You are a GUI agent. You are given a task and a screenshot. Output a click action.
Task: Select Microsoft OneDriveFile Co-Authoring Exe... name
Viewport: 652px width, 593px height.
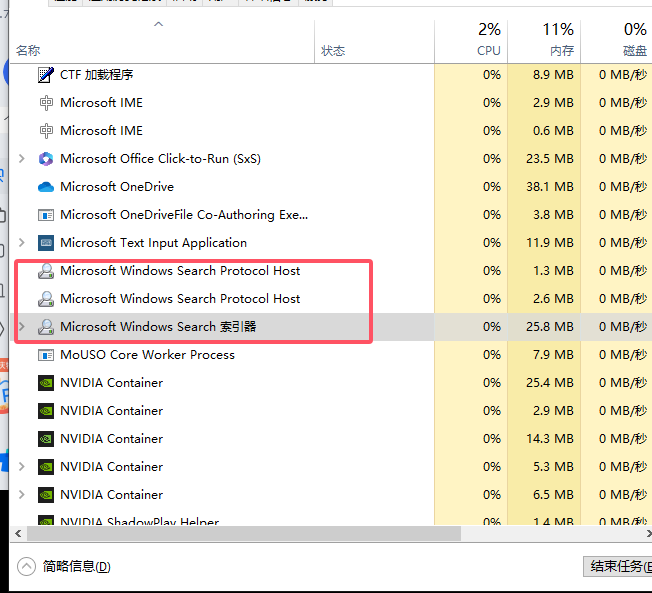point(184,215)
